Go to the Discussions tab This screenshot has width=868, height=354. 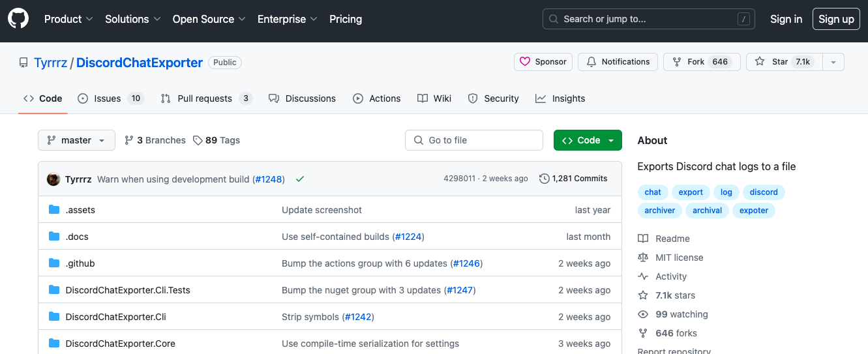point(302,98)
